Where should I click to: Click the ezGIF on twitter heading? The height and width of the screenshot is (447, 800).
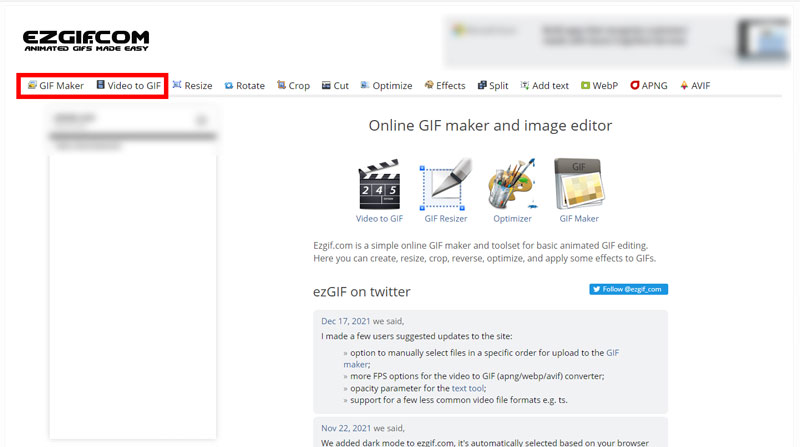pyautogui.click(x=362, y=292)
